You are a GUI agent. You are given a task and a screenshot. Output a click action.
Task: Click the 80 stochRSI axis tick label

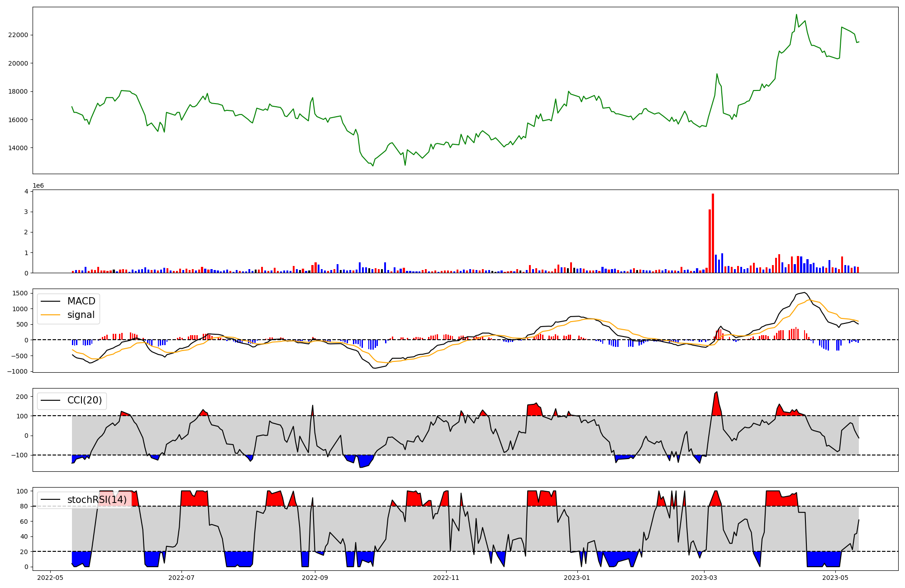pos(24,506)
